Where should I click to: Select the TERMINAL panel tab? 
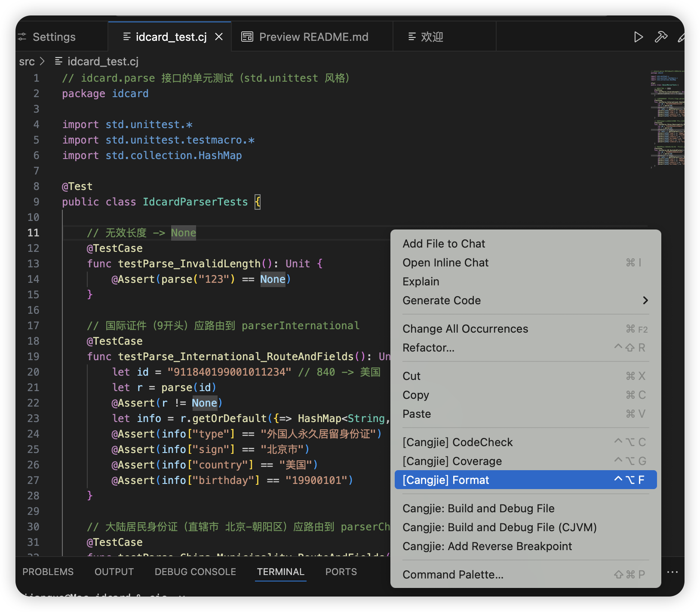coord(281,572)
